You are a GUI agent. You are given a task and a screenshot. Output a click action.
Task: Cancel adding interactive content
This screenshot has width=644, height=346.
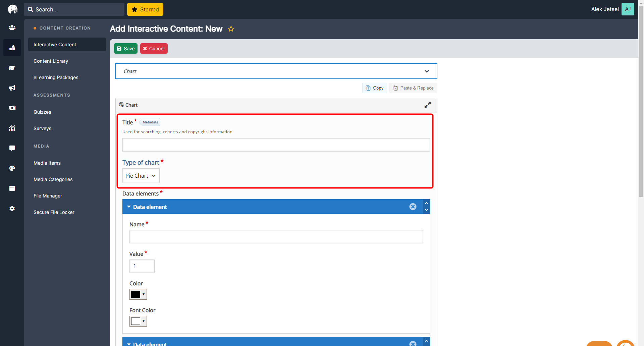click(154, 49)
